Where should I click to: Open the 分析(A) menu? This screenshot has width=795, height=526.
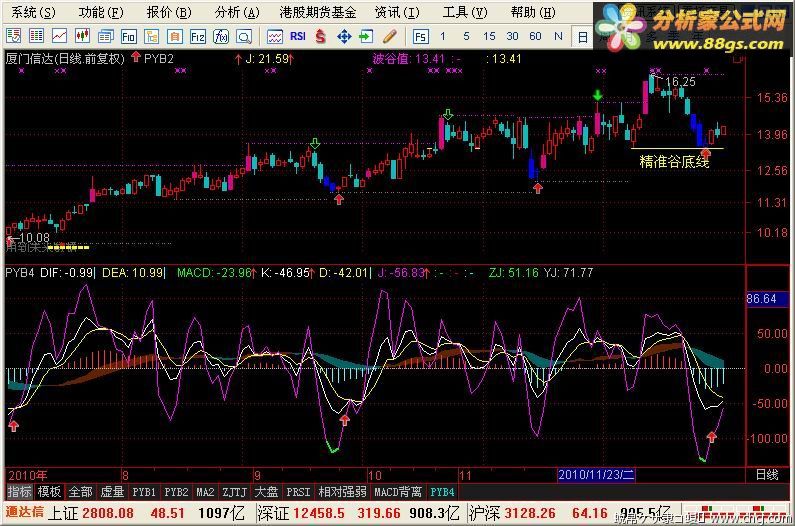coord(237,12)
